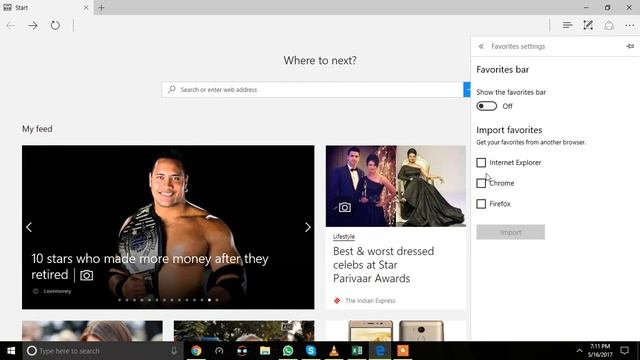Open Excel from the taskbar
The width and height of the screenshot is (640, 360).
[x=357, y=351]
